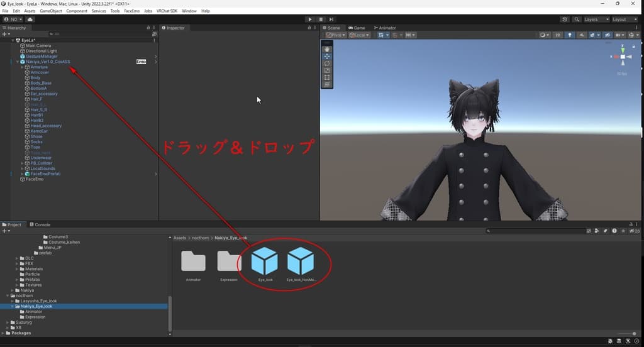This screenshot has height=347, width=644.
Task: Open the Layout dropdown
Action: 625,19
